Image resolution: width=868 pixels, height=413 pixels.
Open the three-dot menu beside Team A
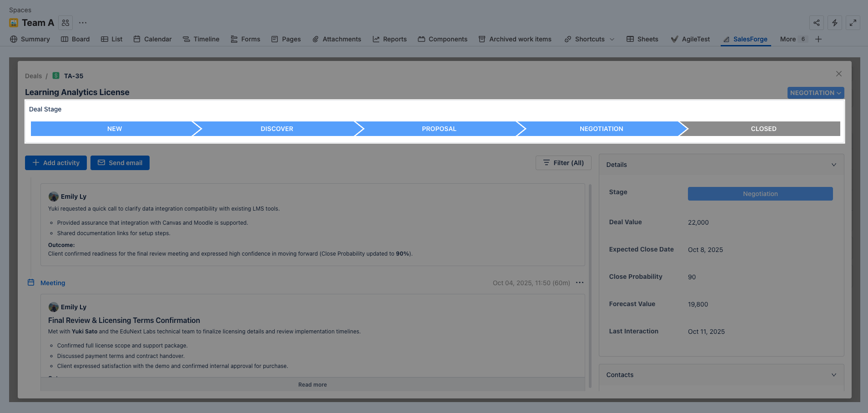coord(82,23)
